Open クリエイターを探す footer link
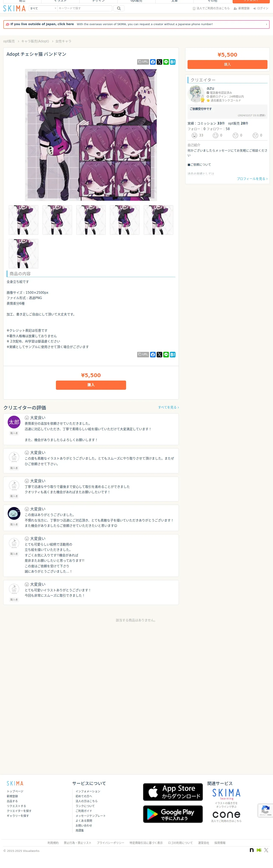Image resolution: width=273 pixels, height=868 pixels. [19, 811]
